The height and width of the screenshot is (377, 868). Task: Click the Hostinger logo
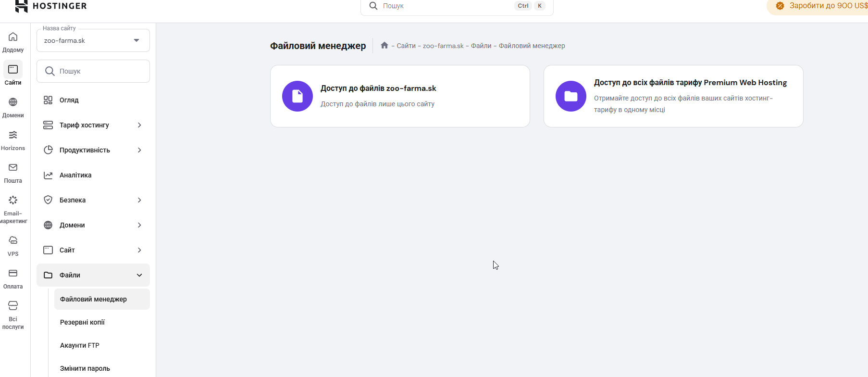51,6
